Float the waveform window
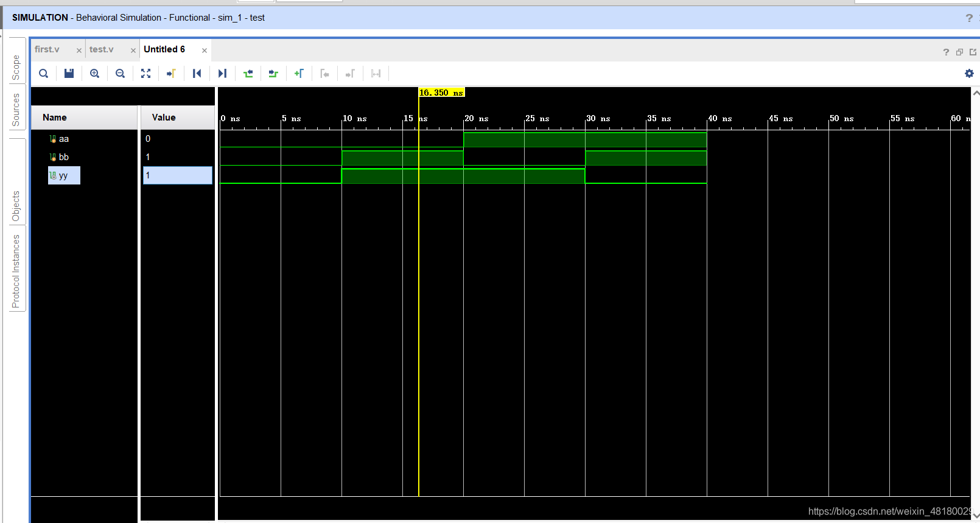980x523 pixels. click(x=959, y=52)
